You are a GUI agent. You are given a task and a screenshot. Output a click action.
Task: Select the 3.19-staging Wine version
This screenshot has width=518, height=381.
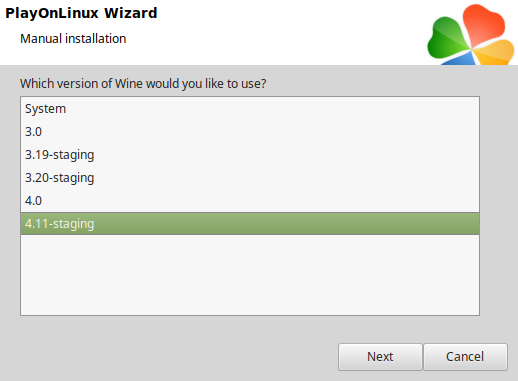(x=250, y=155)
